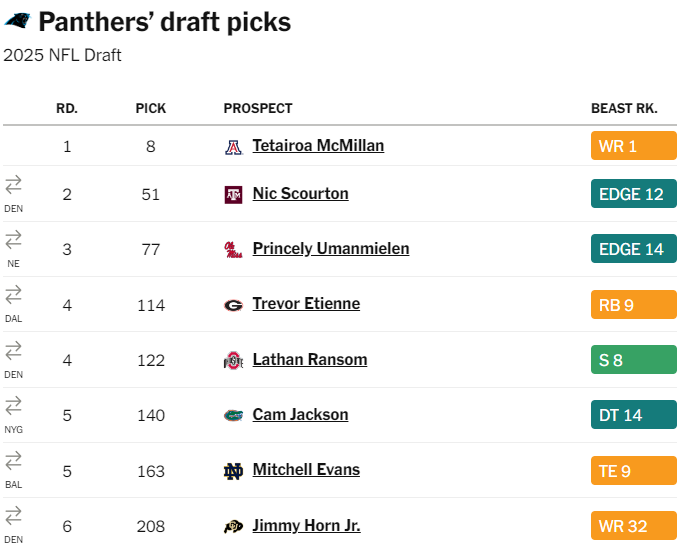Click the Texas A&M logo beside Nic Scourton
681x545 pixels.
pos(233,195)
